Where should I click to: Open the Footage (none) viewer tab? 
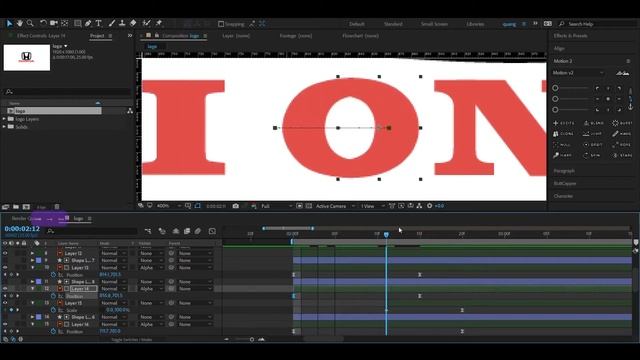[296, 36]
